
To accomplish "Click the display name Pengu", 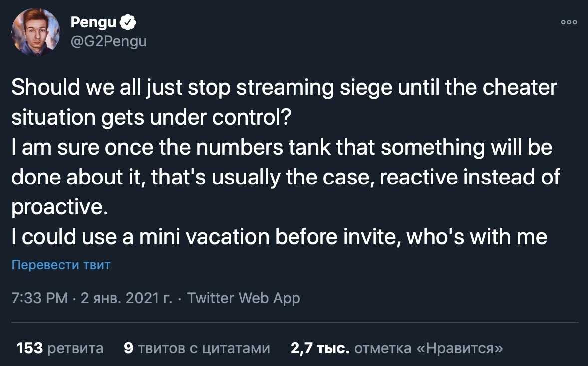I will pyautogui.click(x=94, y=22).
